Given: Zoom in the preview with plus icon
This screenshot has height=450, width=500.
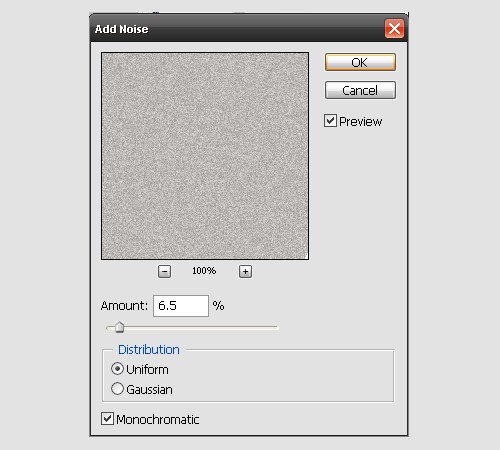Looking at the screenshot, I should 245,271.
